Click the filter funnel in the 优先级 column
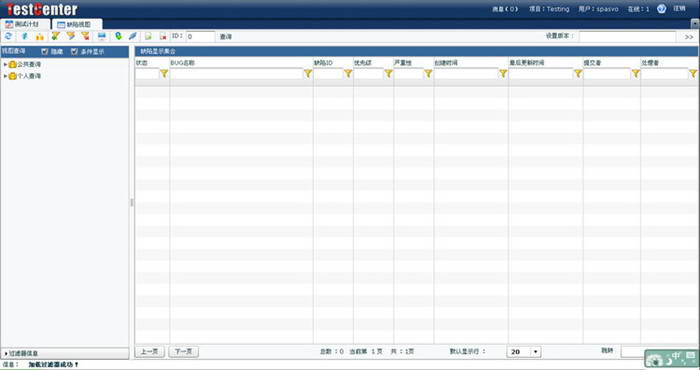Screen dimensions: 700x370 (x=388, y=74)
